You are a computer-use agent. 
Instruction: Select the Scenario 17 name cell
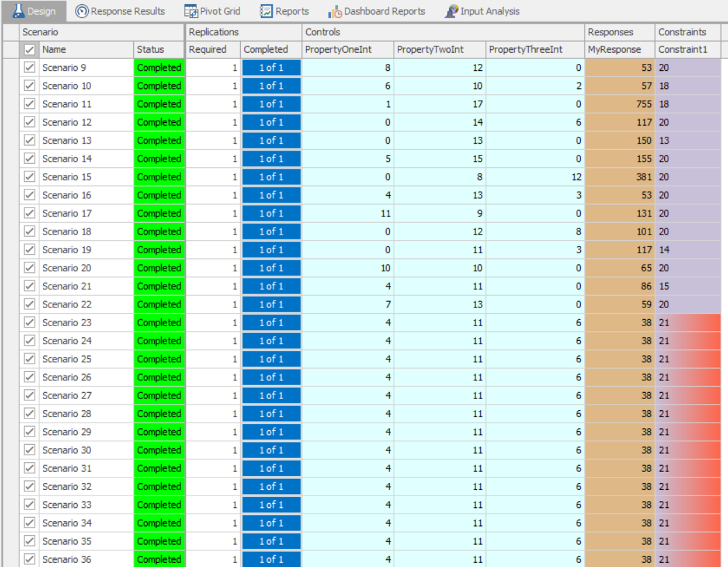[x=86, y=213]
